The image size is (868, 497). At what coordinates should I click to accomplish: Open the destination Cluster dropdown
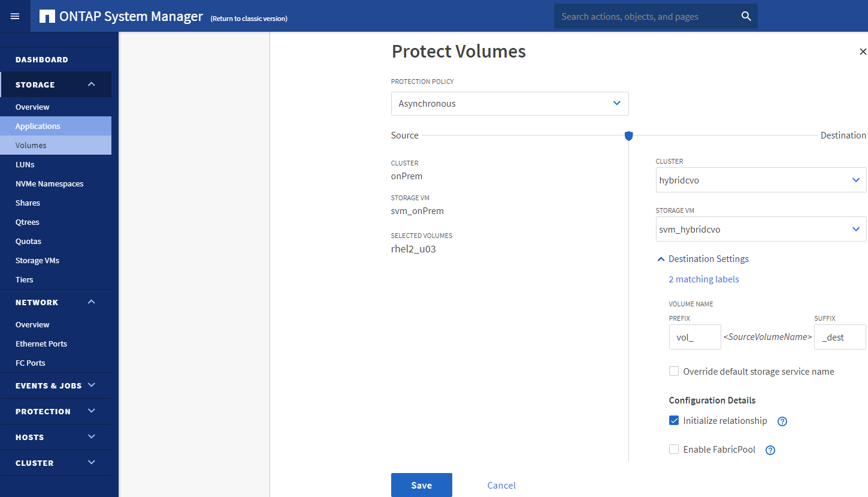coord(761,180)
